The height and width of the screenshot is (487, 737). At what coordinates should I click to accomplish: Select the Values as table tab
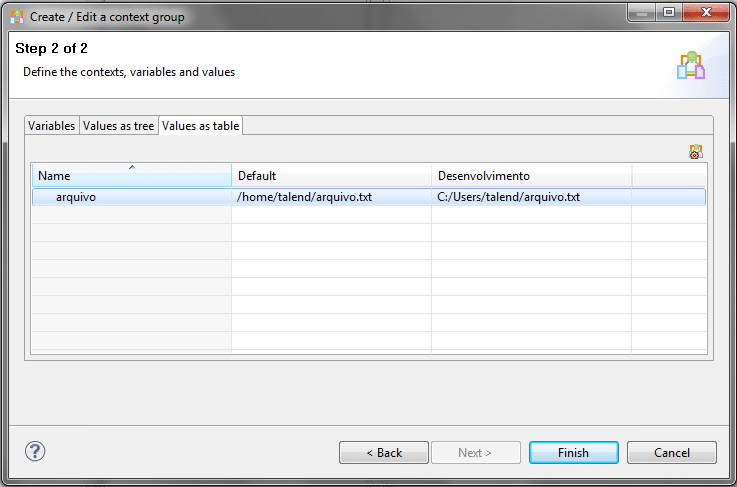200,126
